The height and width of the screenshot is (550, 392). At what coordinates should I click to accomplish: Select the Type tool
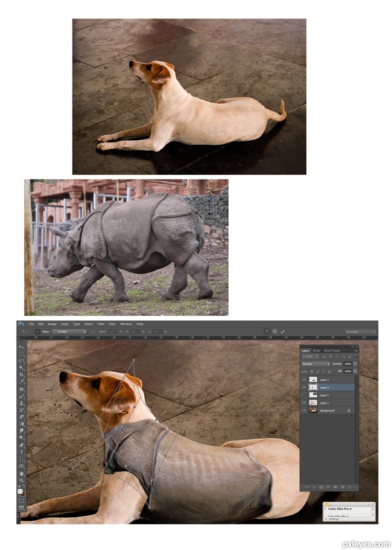(x=22, y=452)
